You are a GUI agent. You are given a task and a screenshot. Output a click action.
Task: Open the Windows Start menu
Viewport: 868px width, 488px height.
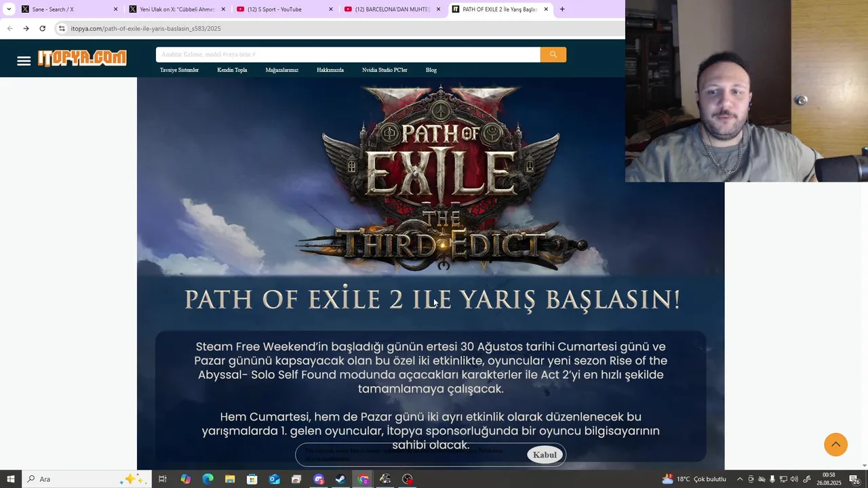pyautogui.click(x=10, y=479)
